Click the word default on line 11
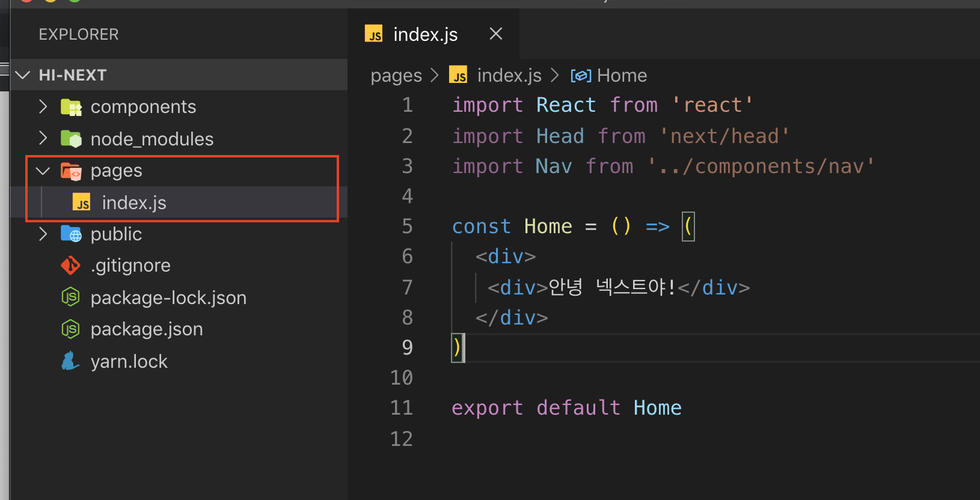Image resolution: width=980 pixels, height=500 pixels. (x=578, y=408)
